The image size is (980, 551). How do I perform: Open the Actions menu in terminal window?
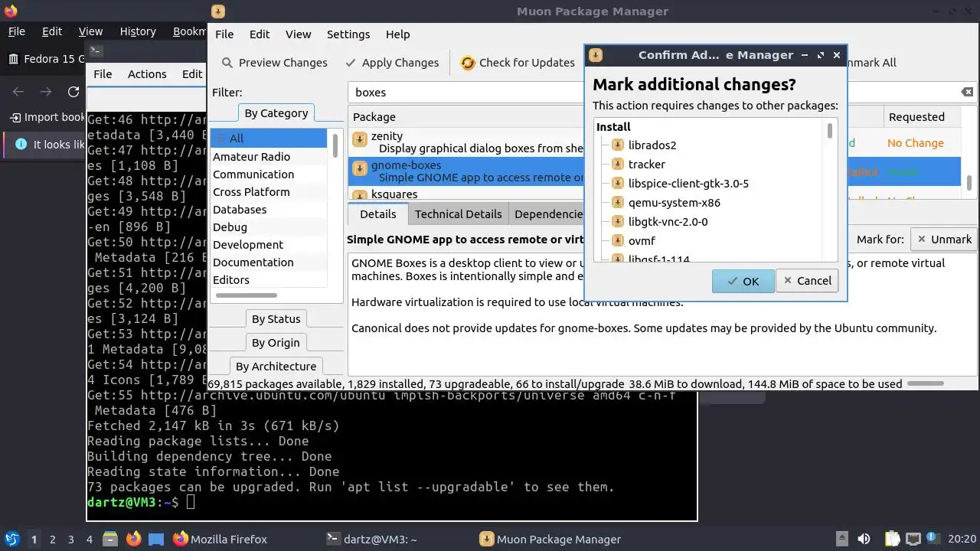(147, 73)
